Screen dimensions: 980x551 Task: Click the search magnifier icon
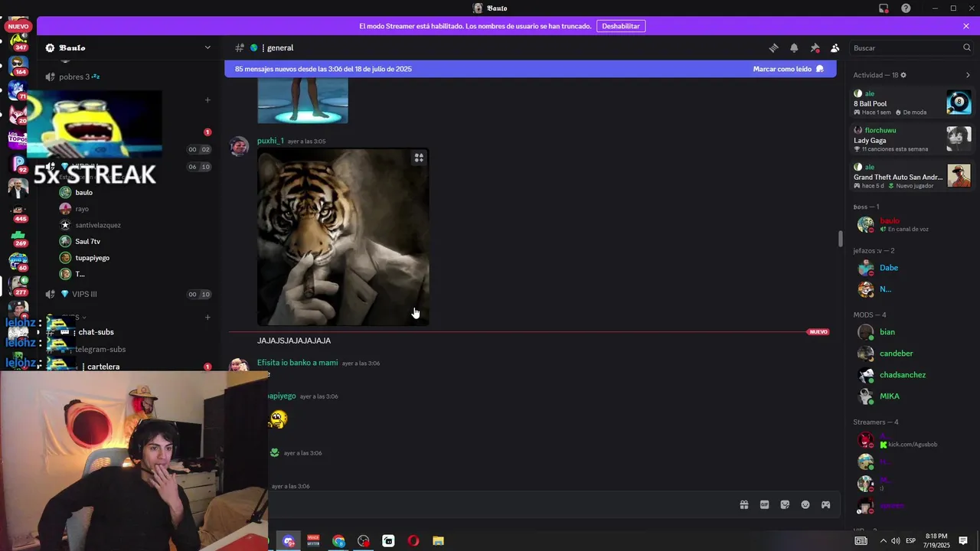coord(966,47)
